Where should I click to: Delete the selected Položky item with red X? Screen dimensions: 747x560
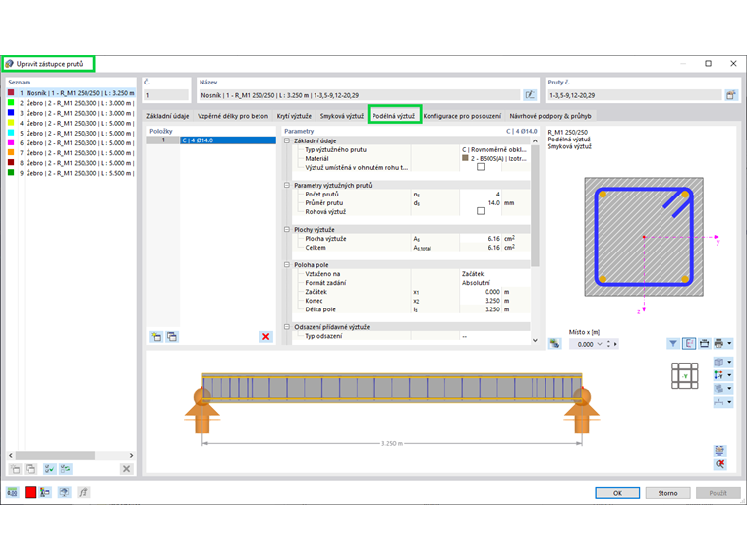click(x=265, y=337)
